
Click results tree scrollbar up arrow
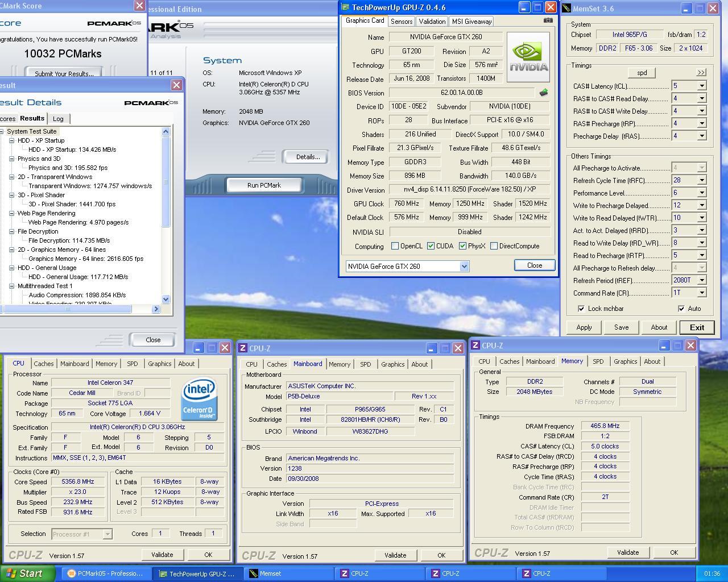point(166,131)
